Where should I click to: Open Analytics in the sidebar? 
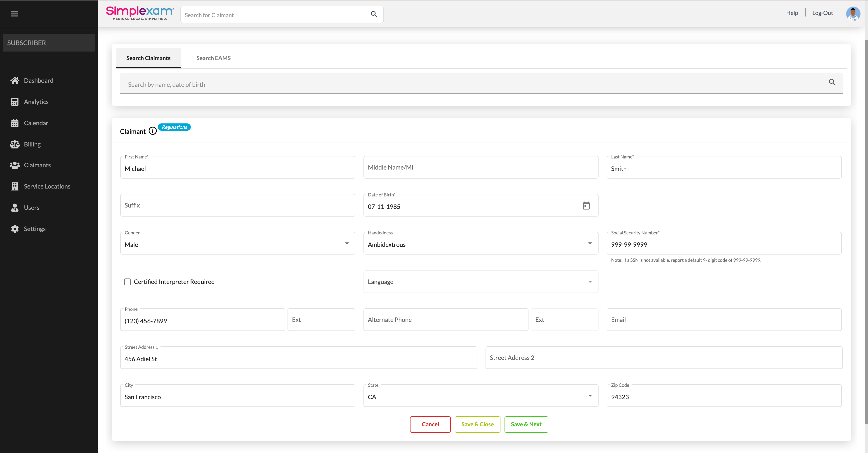[x=36, y=102]
